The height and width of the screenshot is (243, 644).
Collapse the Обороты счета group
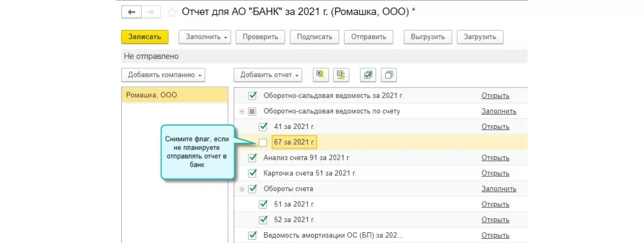point(242,189)
